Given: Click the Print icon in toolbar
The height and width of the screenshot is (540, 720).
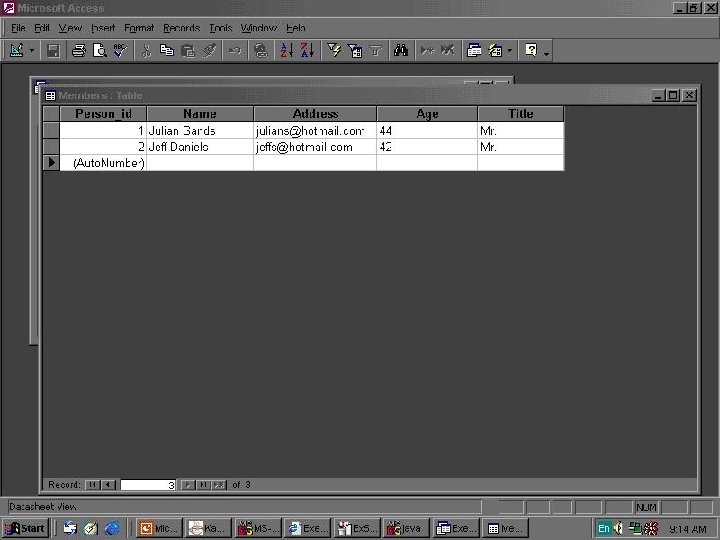Looking at the screenshot, I should [x=79, y=50].
